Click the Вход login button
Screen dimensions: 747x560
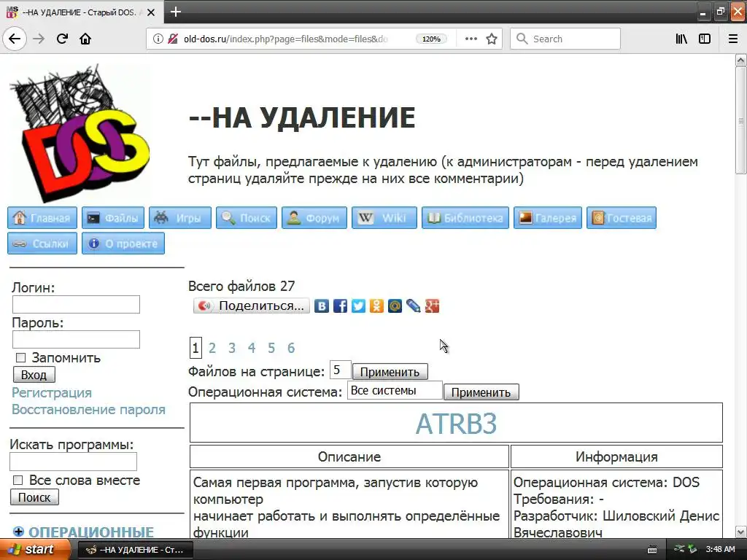(34, 375)
